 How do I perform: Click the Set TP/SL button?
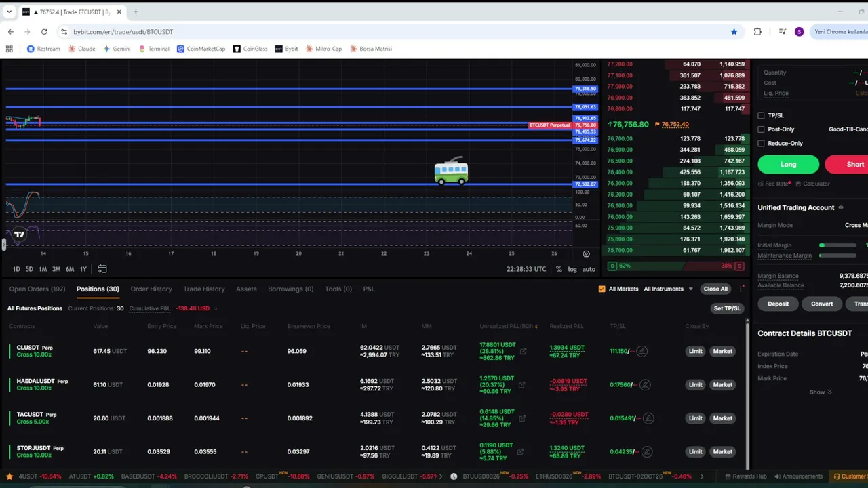pyautogui.click(x=728, y=308)
